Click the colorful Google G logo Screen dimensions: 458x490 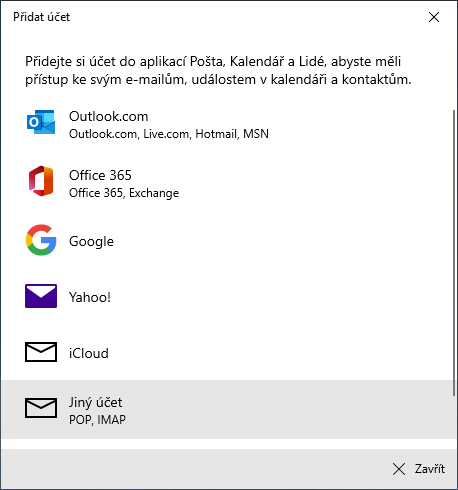(x=41, y=240)
